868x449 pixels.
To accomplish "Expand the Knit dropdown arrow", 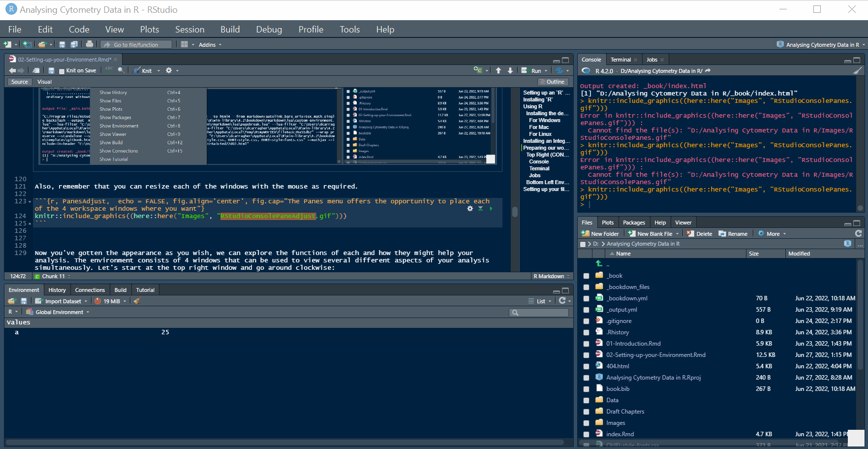I will pyautogui.click(x=158, y=71).
